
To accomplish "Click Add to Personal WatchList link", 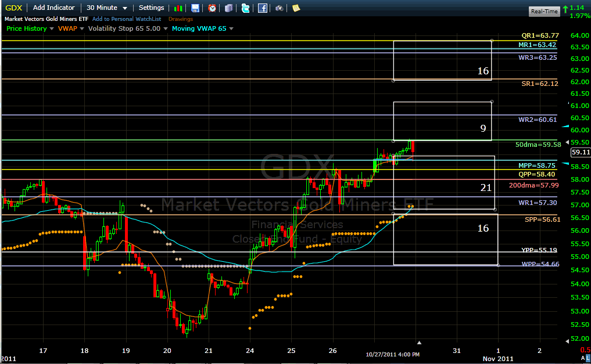I will [127, 19].
